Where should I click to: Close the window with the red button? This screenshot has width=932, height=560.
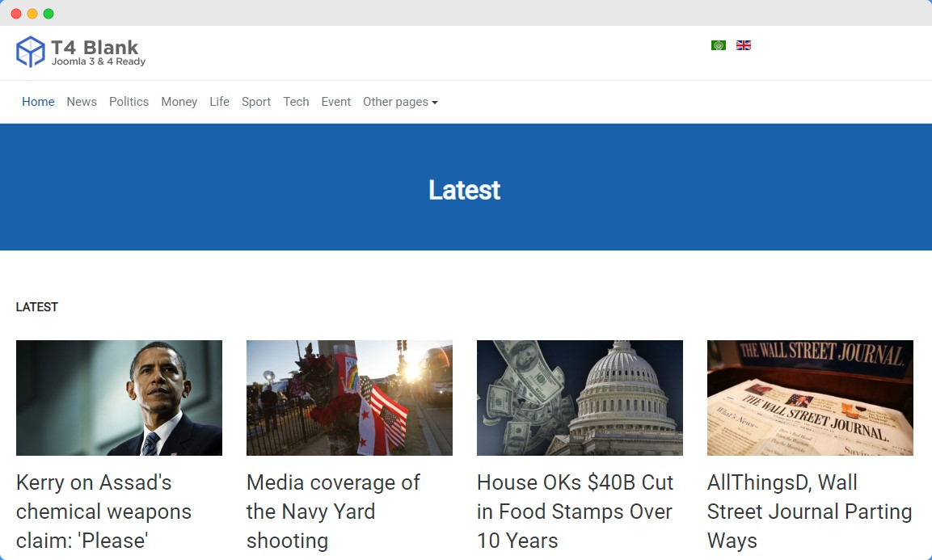[x=16, y=14]
